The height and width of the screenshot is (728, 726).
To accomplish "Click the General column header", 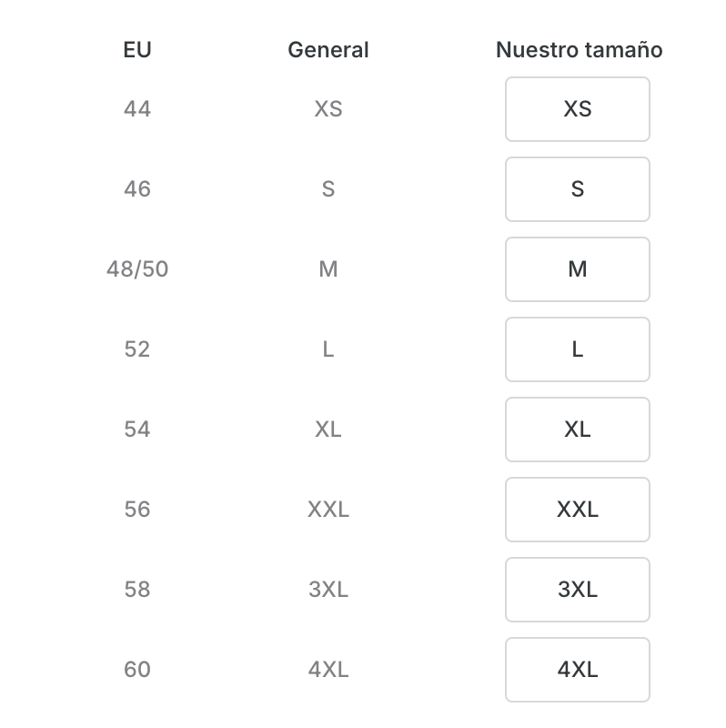I will coord(328,50).
